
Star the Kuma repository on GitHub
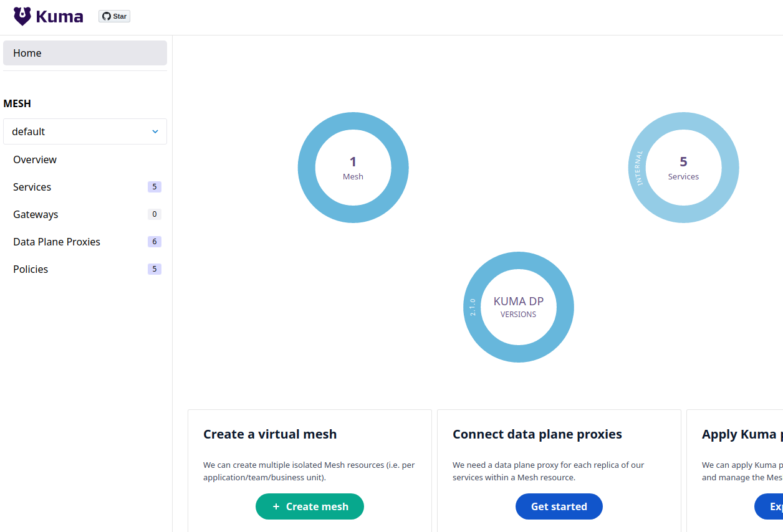tap(114, 16)
